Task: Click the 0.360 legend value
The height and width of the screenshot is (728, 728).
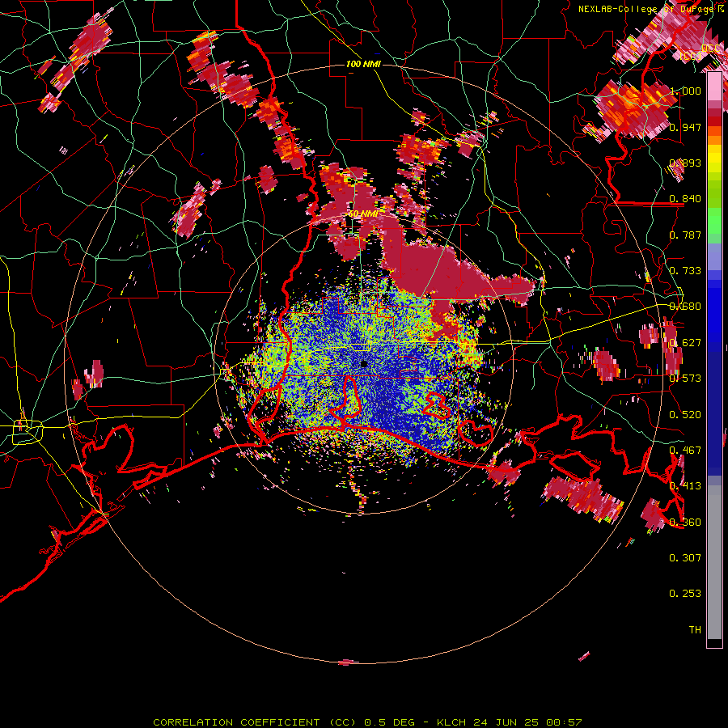Action: pos(685,522)
